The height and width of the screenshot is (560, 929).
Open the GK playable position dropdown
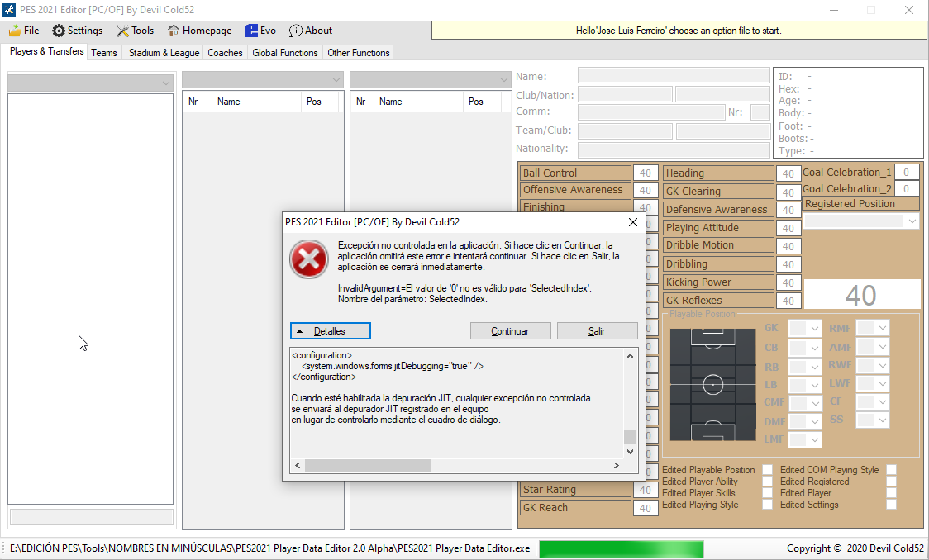804,328
